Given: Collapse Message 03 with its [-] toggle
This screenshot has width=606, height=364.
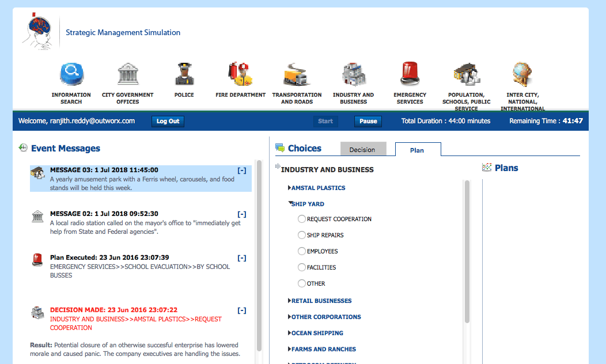Looking at the screenshot, I should [242, 170].
